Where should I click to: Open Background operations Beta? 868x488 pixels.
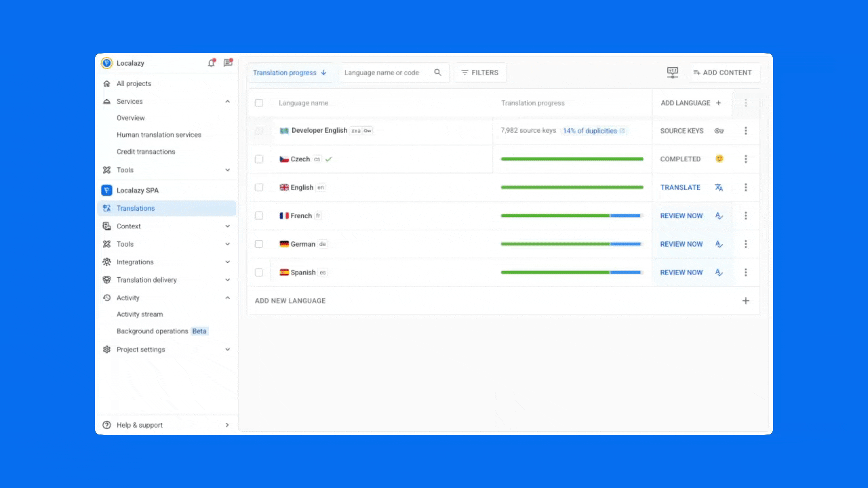click(163, 331)
